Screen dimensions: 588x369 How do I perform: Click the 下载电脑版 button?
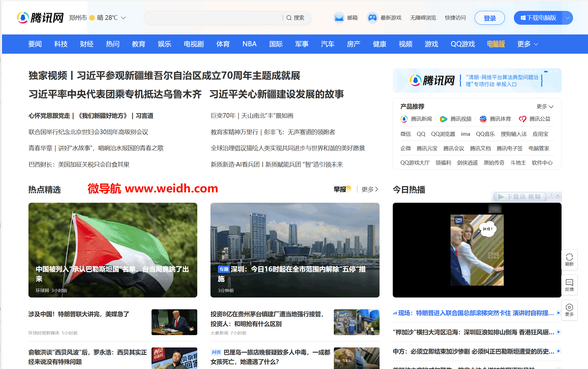(x=538, y=18)
